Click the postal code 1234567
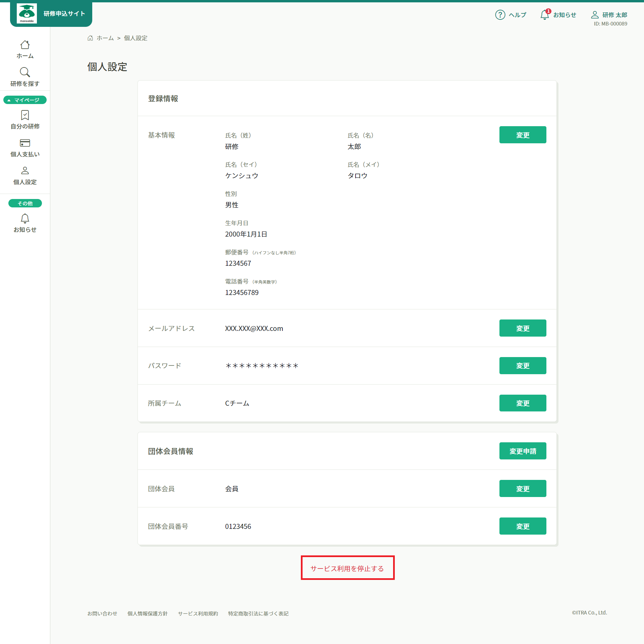Screen dimensions: 644x644 point(238,263)
